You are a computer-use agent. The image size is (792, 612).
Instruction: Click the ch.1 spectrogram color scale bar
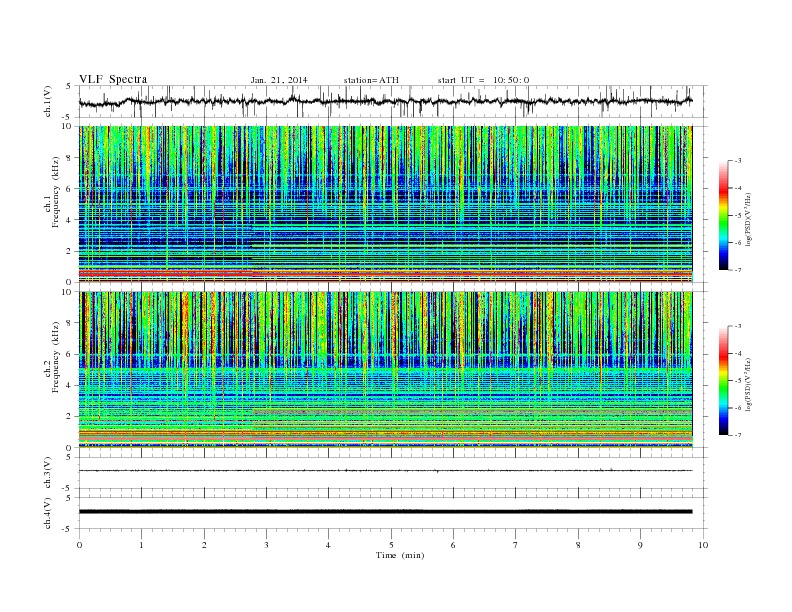pyautogui.click(x=723, y=215)
